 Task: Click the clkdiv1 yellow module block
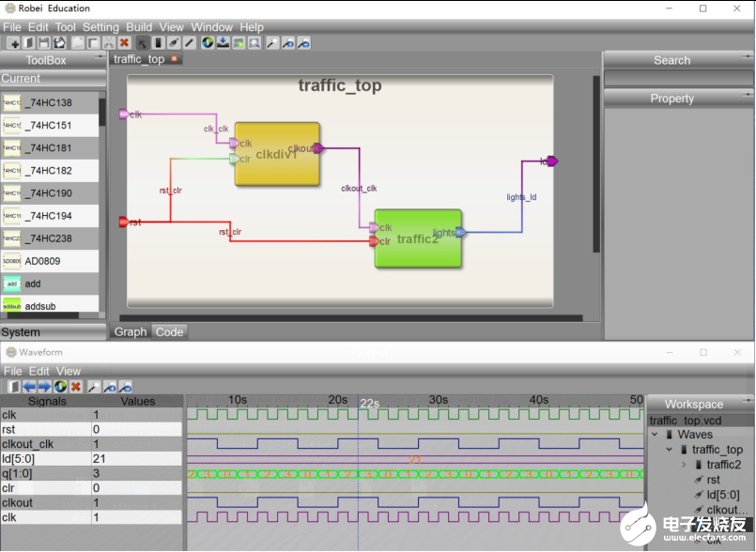pos(277,154)
